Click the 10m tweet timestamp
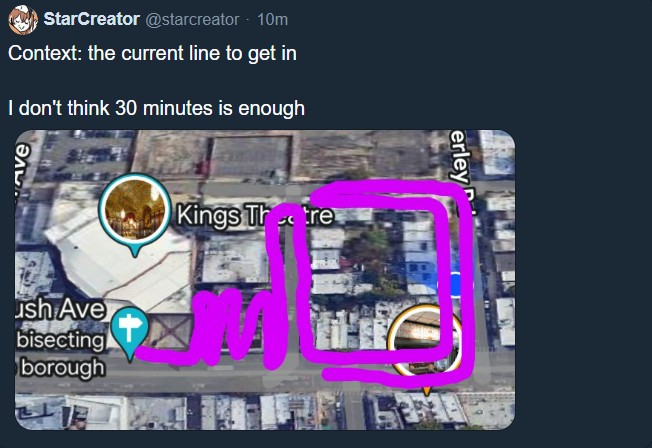 (x=272, y=20)
